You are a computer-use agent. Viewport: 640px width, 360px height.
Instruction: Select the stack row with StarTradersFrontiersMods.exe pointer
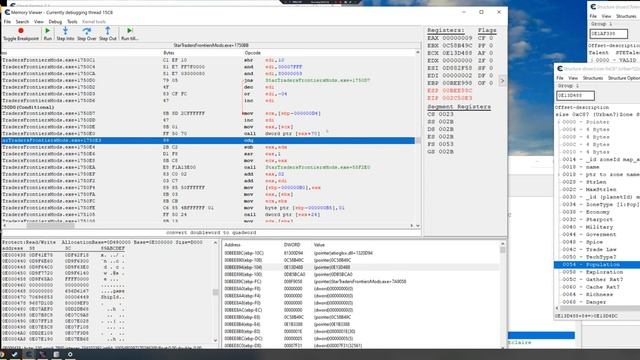pyautogui.click(x=361, y=282)
